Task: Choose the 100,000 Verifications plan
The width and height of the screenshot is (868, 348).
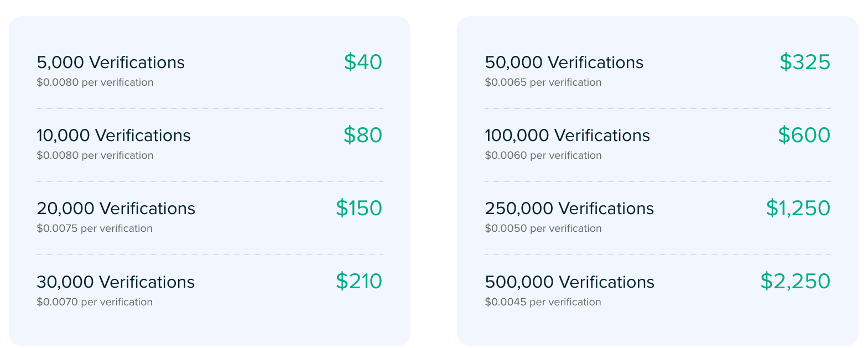Action: click(567, 136)
